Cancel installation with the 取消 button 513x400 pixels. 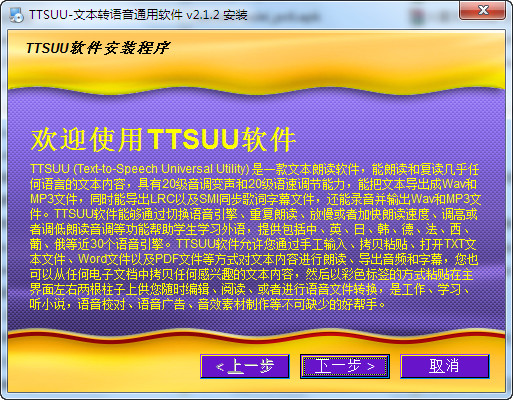(x=444, y=366)
